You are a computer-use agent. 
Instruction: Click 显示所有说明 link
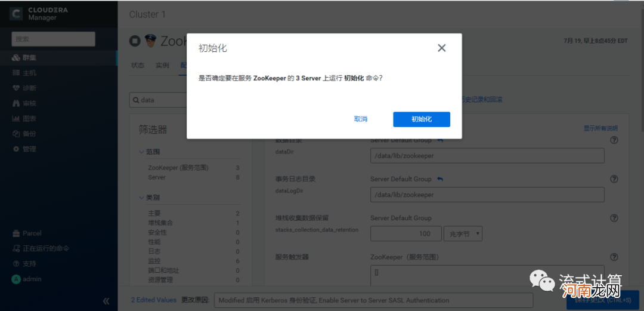click(600, 128)
